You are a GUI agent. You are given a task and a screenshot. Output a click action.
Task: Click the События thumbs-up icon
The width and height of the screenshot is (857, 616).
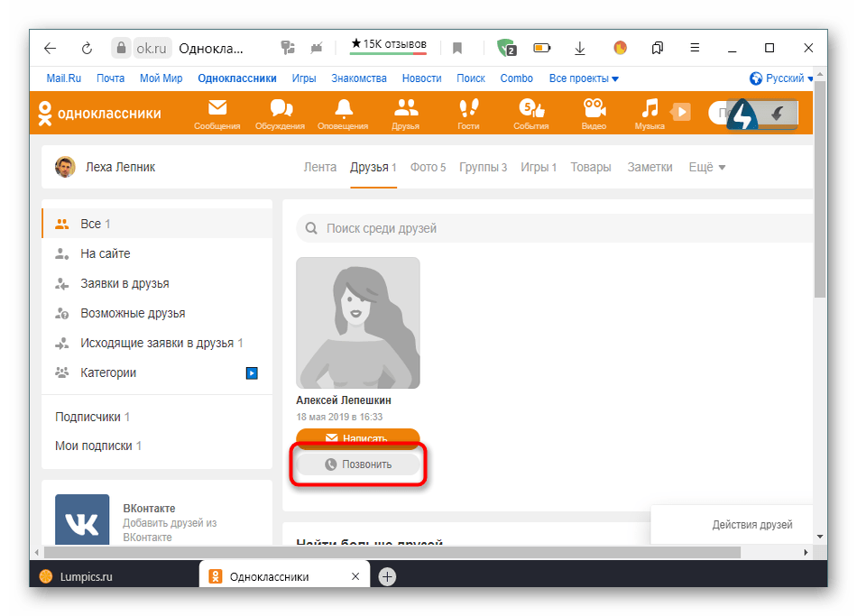click(531, 109)
